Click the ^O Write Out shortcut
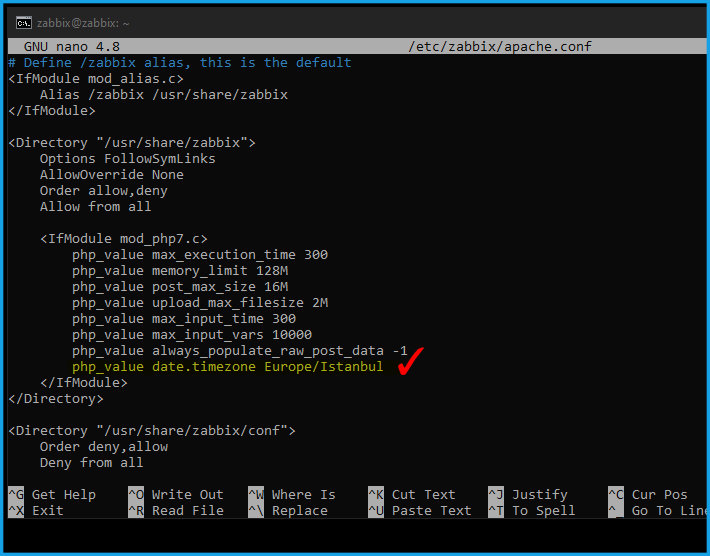The image size is (710, 556). 176,494
